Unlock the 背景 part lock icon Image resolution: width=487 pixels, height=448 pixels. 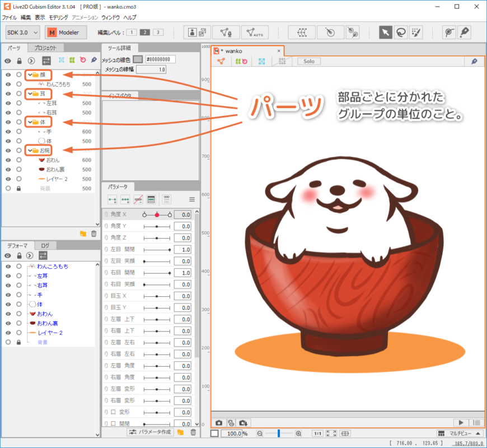(18, 188)
